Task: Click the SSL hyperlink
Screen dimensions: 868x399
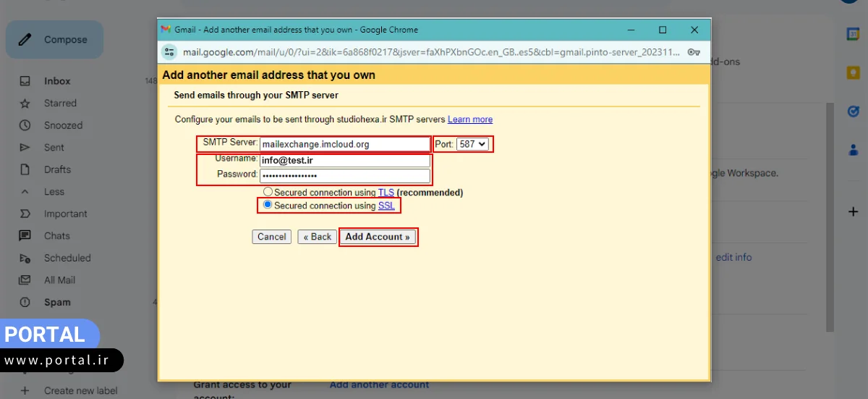Action: (x=386, y=206)
